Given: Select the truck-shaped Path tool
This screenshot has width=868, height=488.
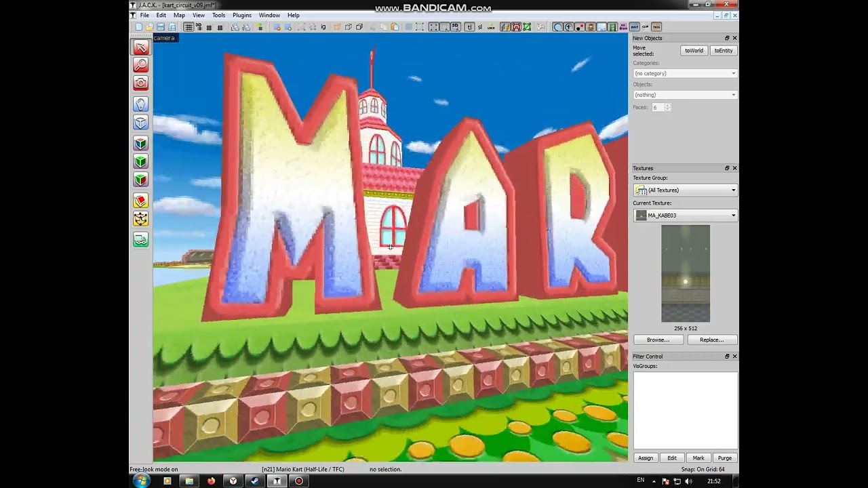Looking at the screenshot, I should point(141,239).
